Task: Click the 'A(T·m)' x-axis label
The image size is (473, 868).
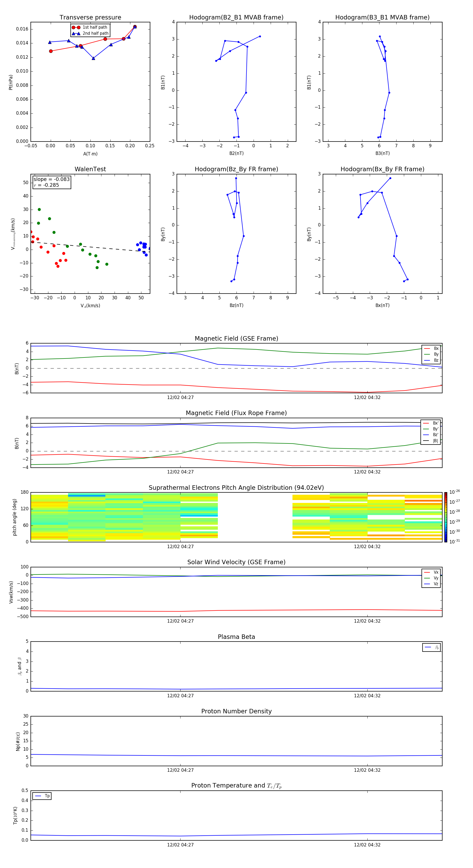Action: (x=90, y=154)
